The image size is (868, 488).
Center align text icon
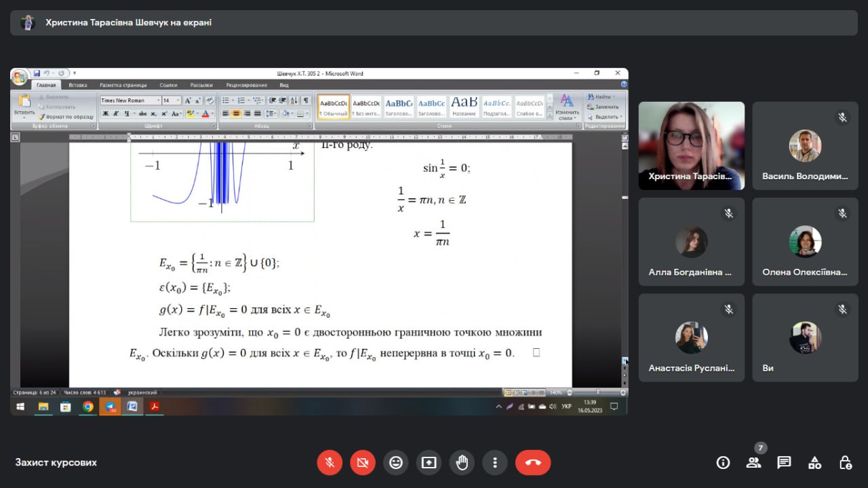[x=236, y=113]
